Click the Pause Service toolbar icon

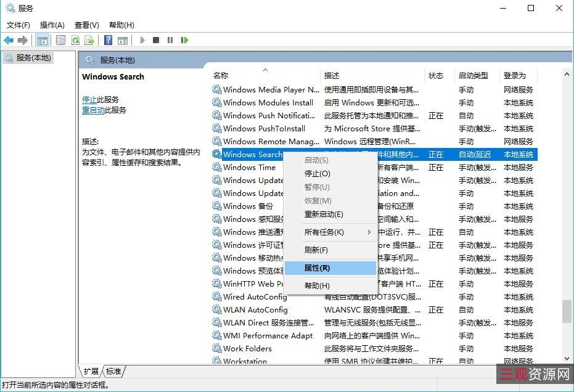(170, 40)
